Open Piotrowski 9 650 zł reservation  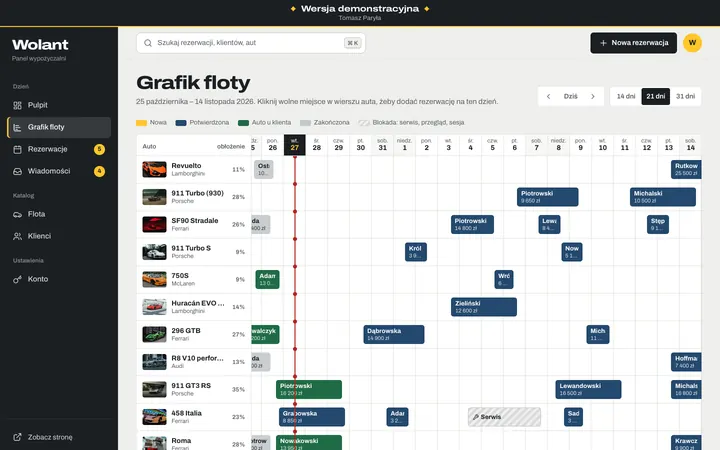click(x=547, y=197)
